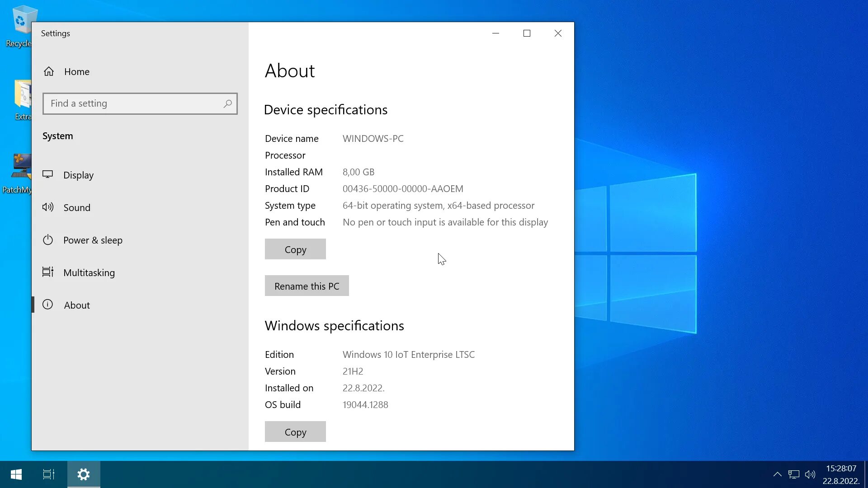Click the Multitasking icon in the sidebar
This screenshot has height=488, width=868.
[48, 272]
